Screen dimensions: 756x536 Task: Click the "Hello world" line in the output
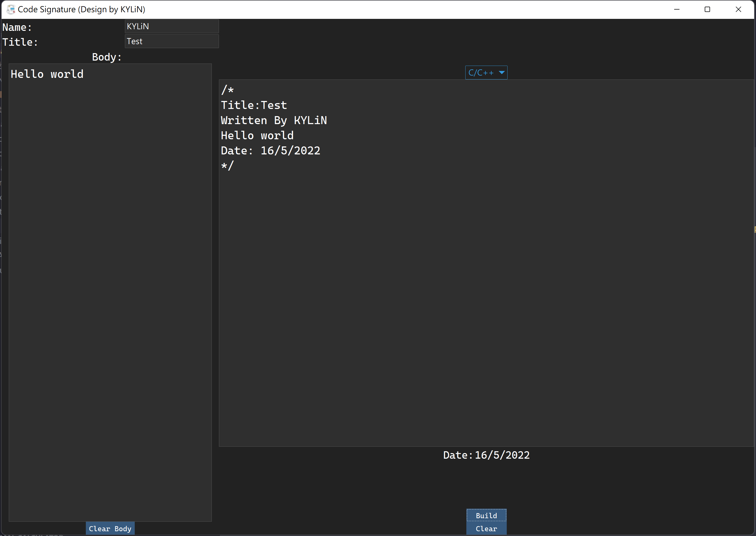click(257, 136)
